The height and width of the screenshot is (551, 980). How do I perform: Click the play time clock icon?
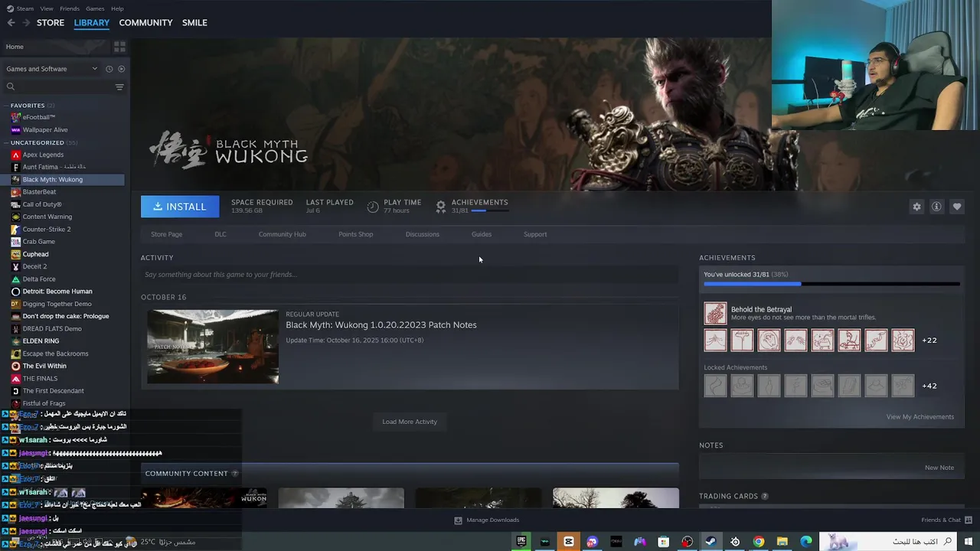373,207
